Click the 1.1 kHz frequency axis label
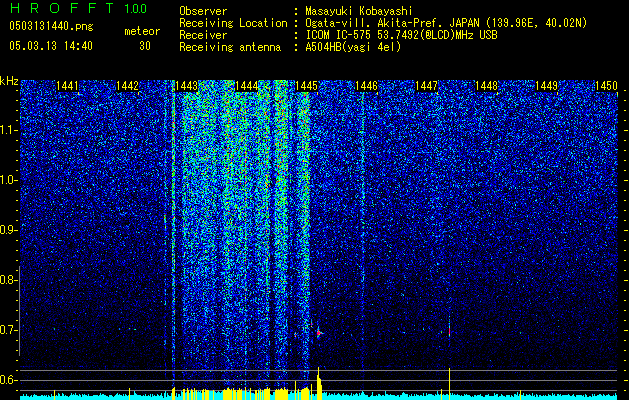 click(8, 130)
